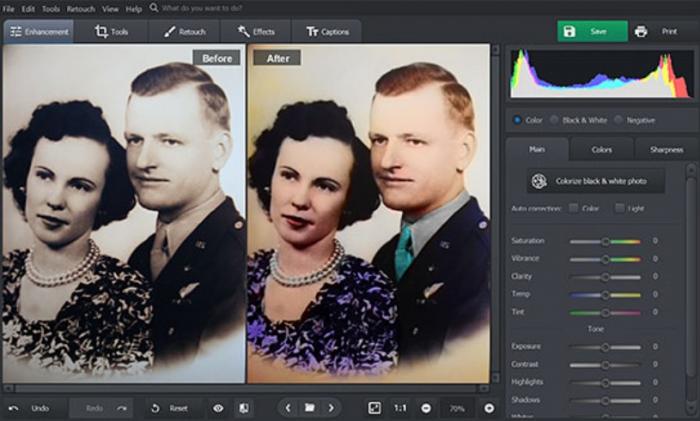The image size is (700, 421).
Task: Open the Help menu
Action: 133,8
